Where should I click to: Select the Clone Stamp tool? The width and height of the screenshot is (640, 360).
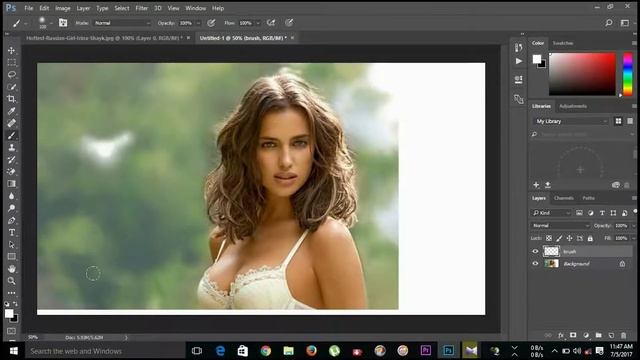11,148
